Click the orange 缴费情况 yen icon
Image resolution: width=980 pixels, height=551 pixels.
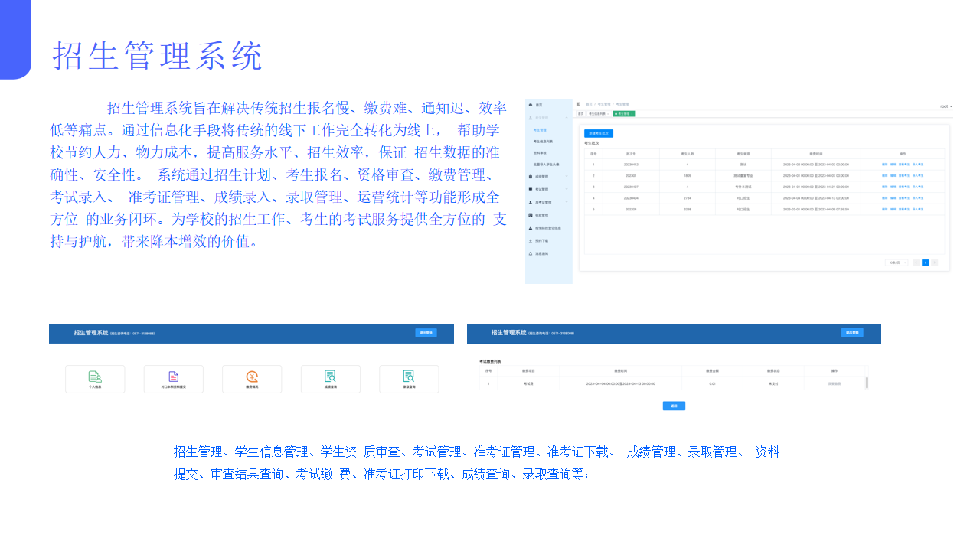pyautogui.click(x=252, y=377)
